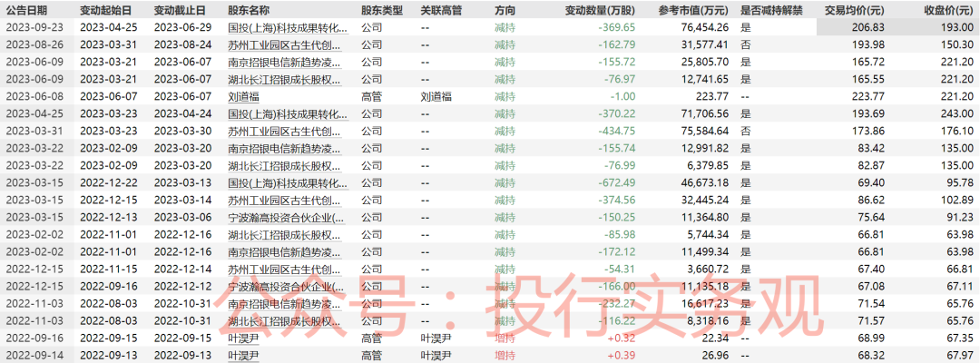Open 苏州工业园区 link in 2023-03-31 announcement row

point(285,132)
